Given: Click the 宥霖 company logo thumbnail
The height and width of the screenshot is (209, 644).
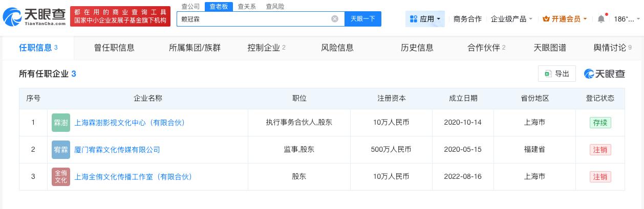Looking at the screenshot, I should coord(61,150).
